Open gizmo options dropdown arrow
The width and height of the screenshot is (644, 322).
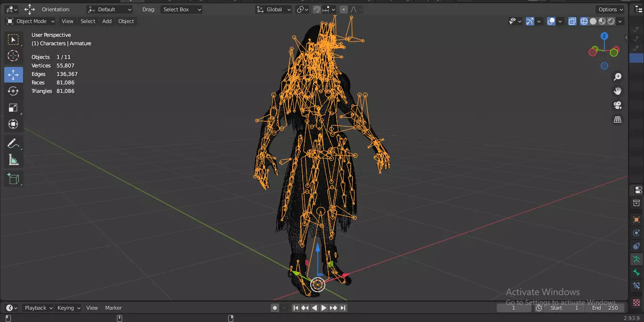(x=539, y=21)
